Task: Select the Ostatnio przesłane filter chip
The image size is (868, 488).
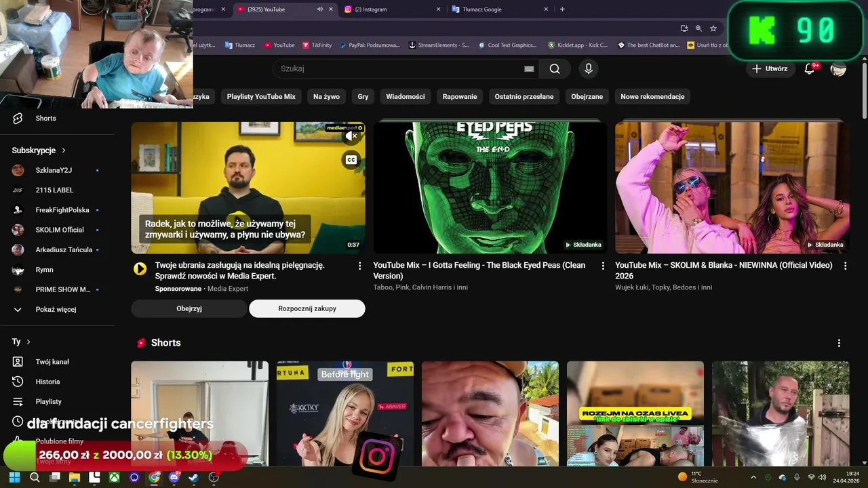Action: pos(524,96)
